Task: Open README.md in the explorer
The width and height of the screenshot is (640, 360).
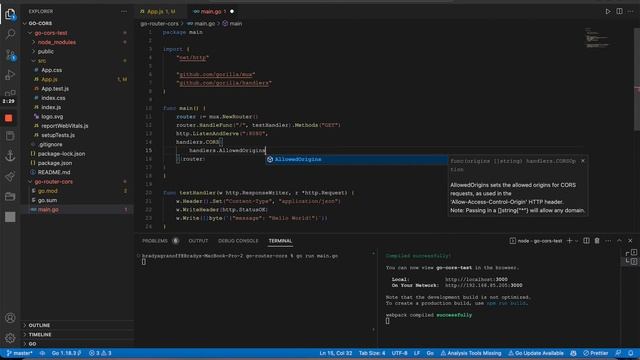Action: pos(78,172)
